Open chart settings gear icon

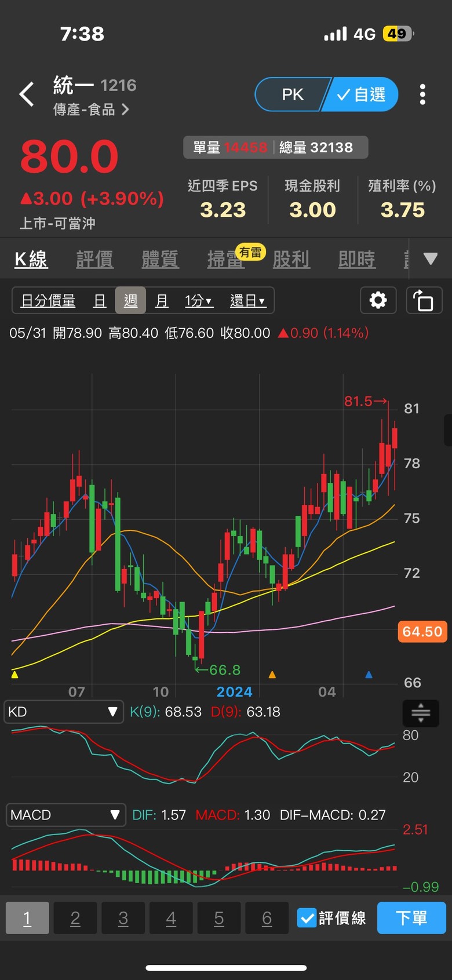click(378, 300)
